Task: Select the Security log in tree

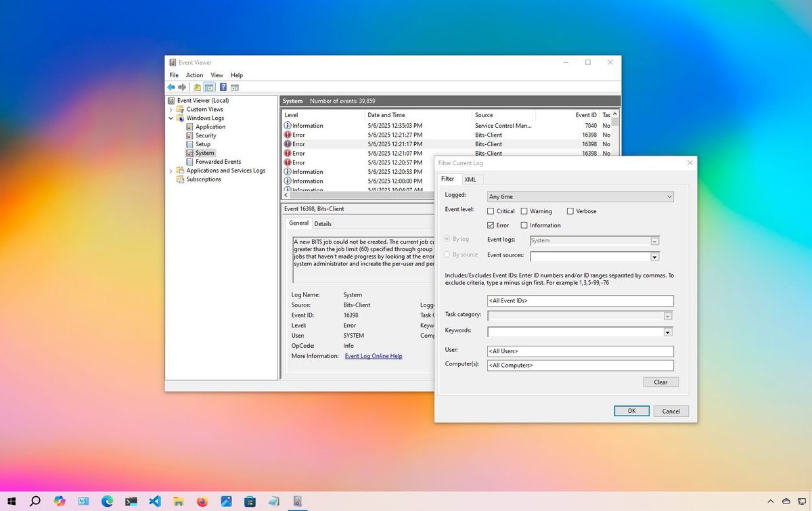Action: [x=206, y=135]
